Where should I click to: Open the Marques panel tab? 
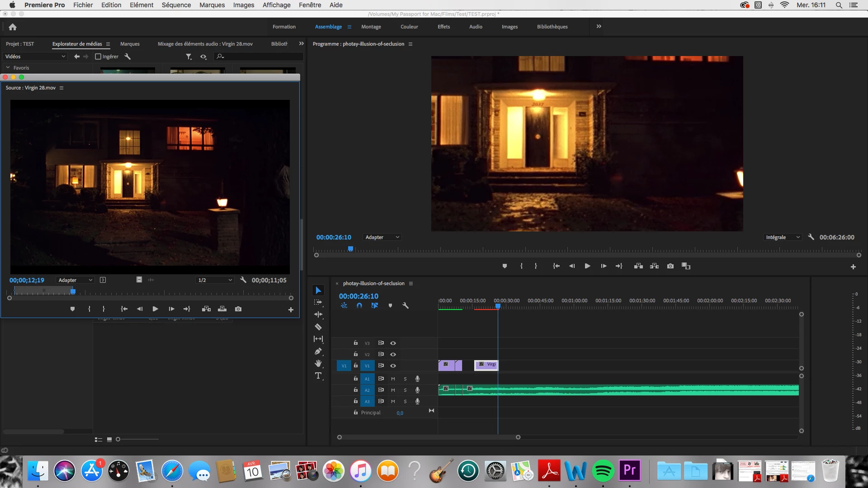(x=130, y=44)
